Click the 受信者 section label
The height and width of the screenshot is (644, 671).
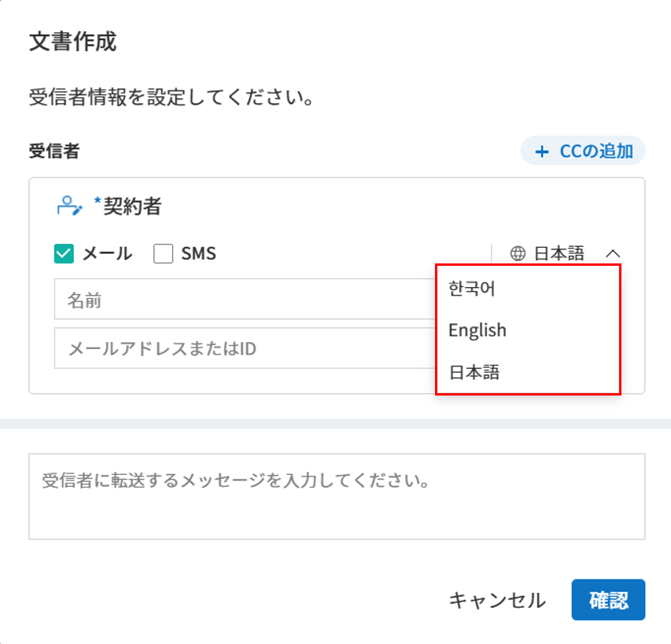[x=53, y=152]
